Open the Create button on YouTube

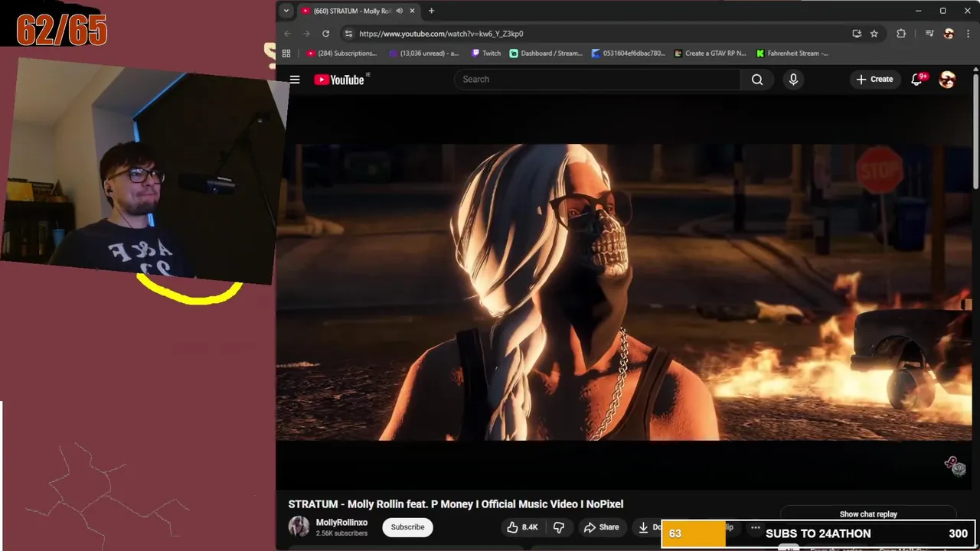pyautogui.click(x=874, y=80)
